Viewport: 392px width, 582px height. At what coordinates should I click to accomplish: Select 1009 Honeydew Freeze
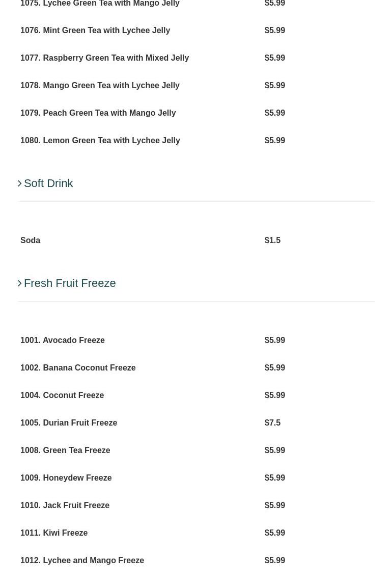[66, 478]
